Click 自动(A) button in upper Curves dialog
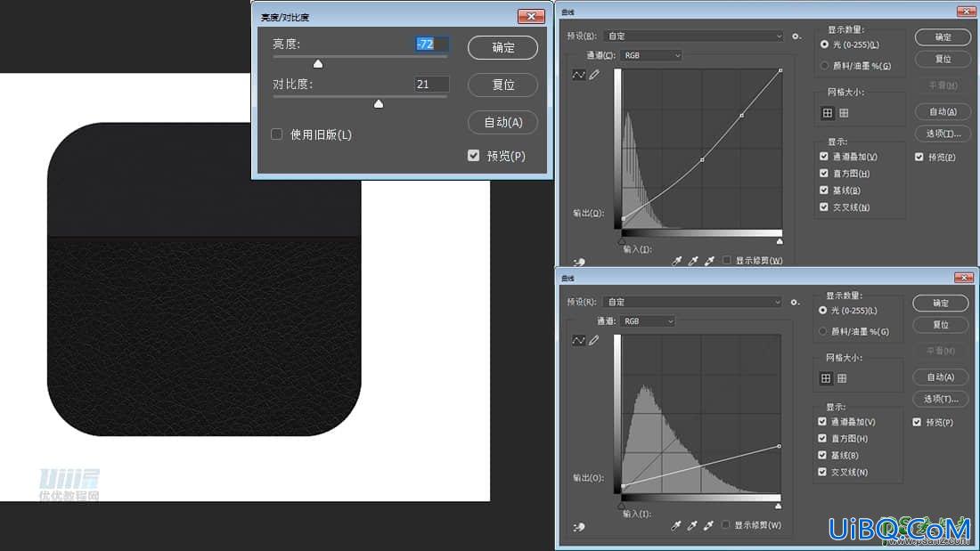This screenshot has height=551, width=980. coord(943,112)
